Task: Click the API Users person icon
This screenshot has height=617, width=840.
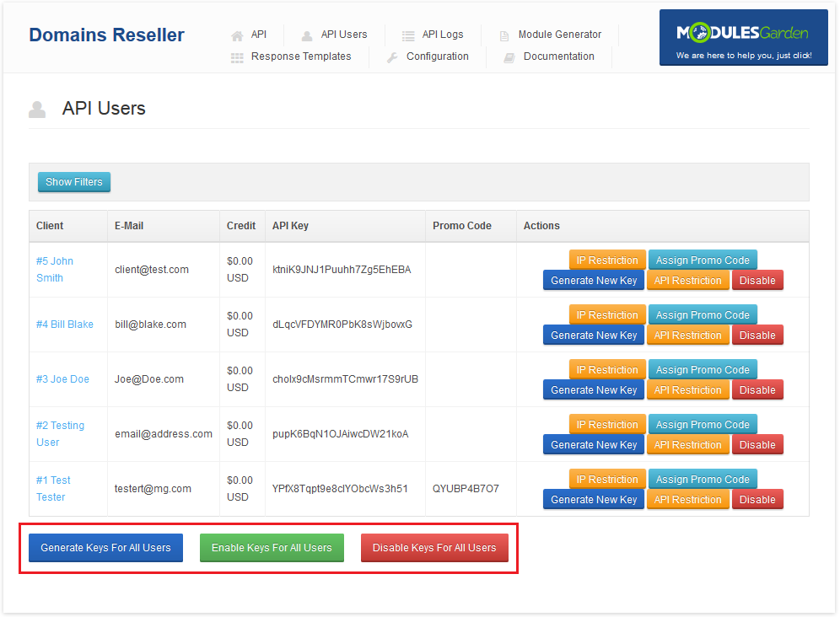Action: [x=307, y=36]
